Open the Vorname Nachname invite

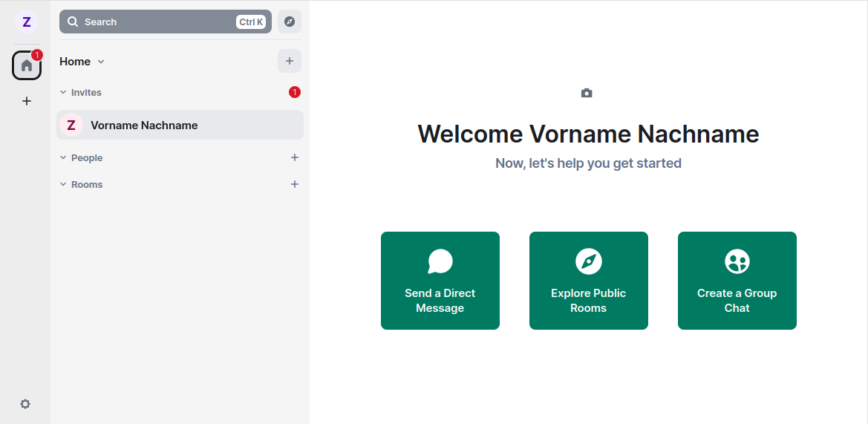pyautogui.click(x=180, y=125)
